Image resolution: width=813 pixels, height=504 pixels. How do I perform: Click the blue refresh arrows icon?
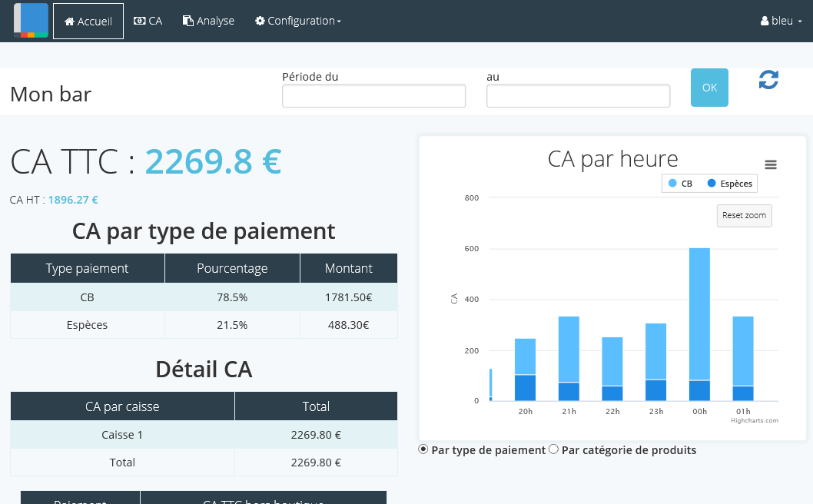coord(768,80)
